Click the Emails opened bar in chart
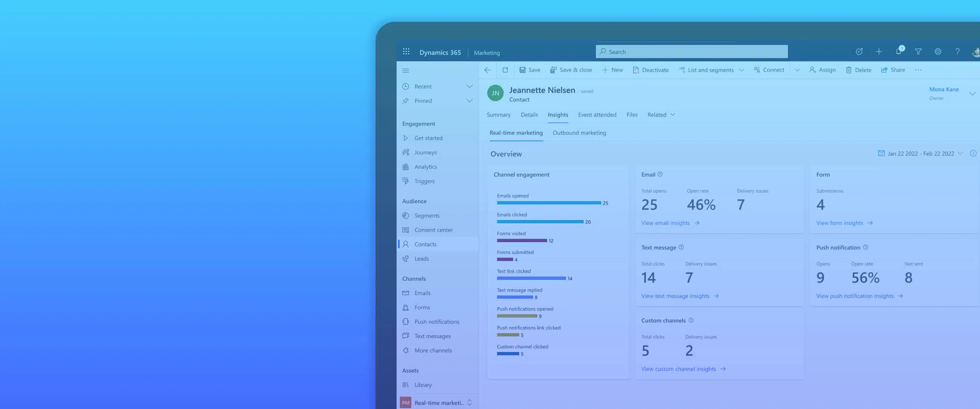 coord(549,203)
